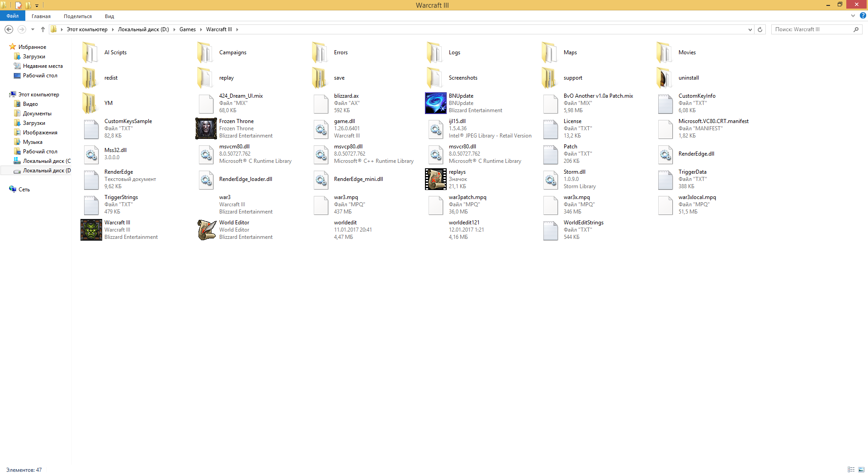This screenshot has width=868, height=475.
Task: Go to Локальный диск (D:) in address bar
Action: 143,29
